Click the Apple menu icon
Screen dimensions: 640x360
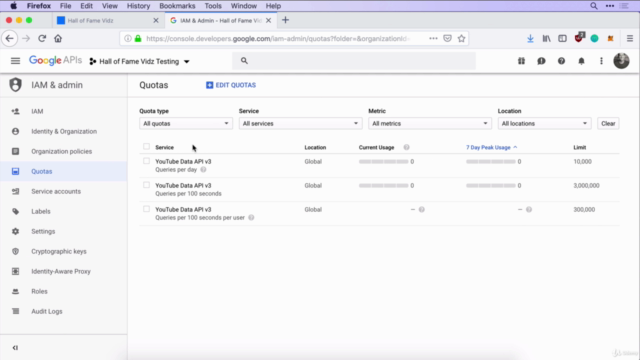click(13, 6)
